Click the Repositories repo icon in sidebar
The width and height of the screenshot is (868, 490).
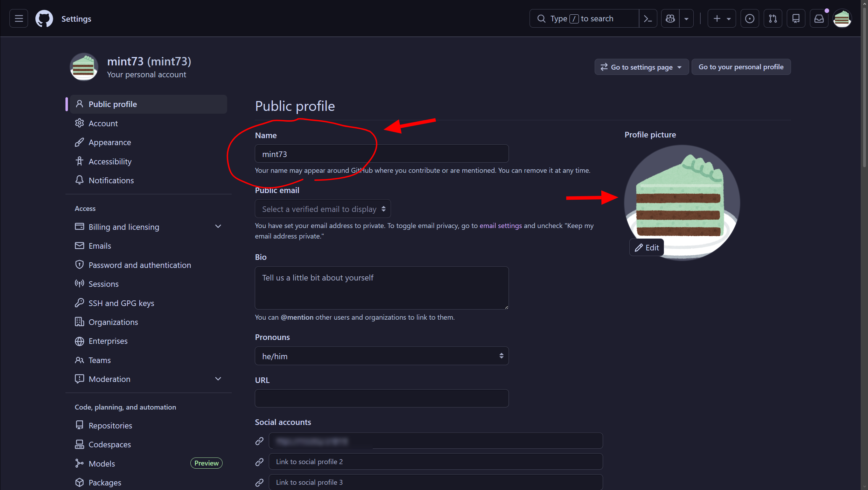coord(79,425)
